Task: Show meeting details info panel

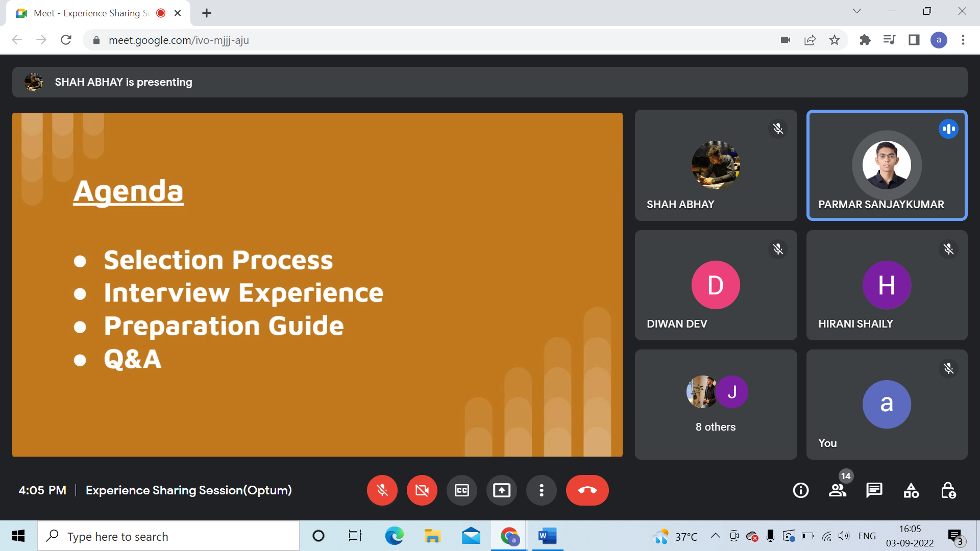Action: click(x=800, y=490)
